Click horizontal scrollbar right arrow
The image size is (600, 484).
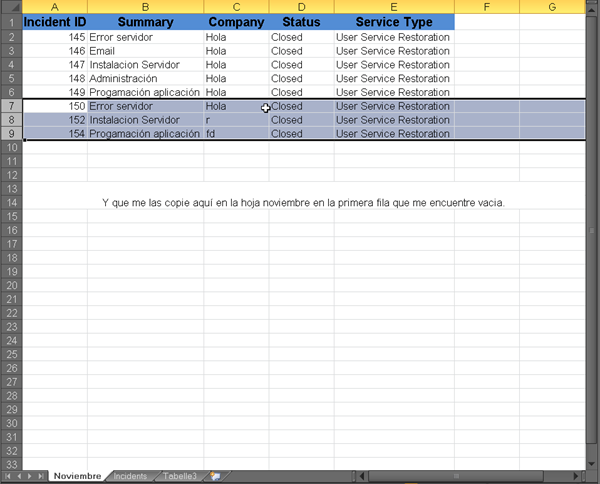pyautogui.click(x=576, y=476)
